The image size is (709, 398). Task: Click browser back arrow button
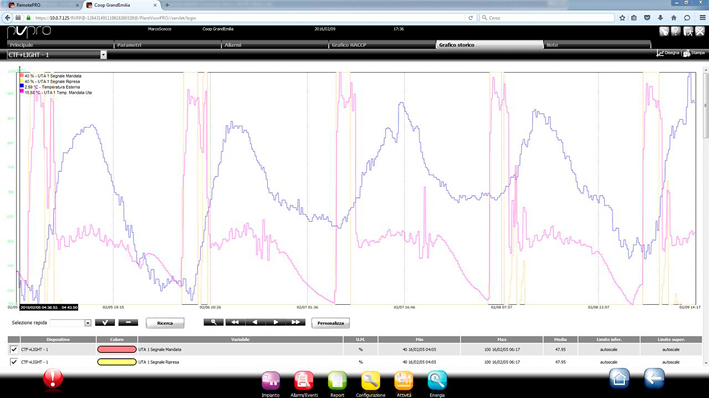pos(8,18)
